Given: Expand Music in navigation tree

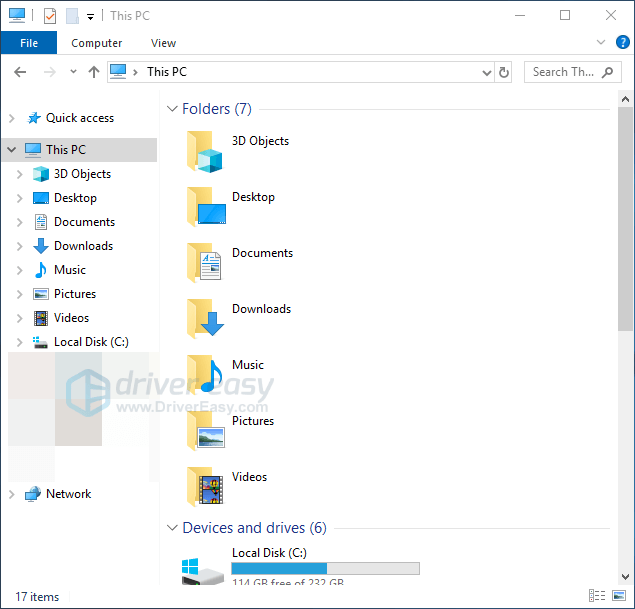Looking at the screenshot, I should (19, 270).
